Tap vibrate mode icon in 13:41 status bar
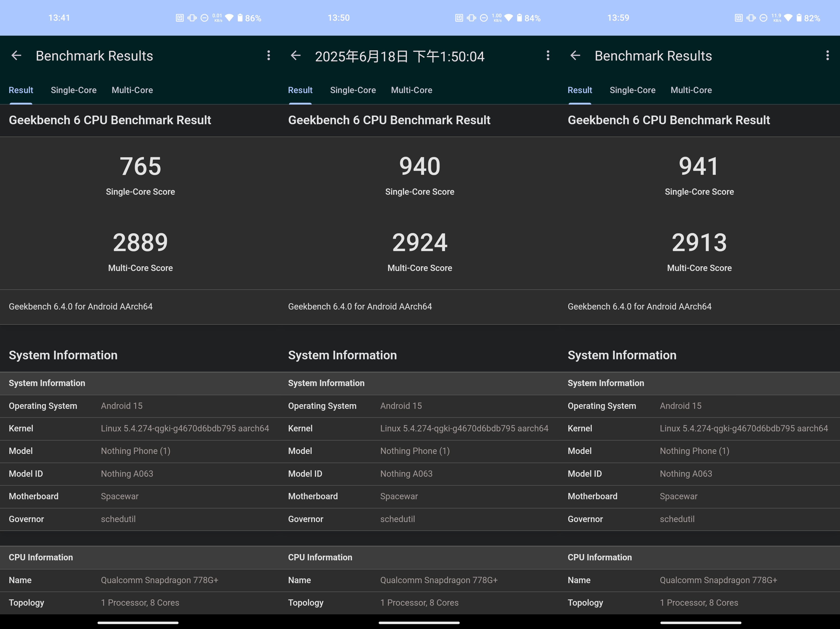 tap(192, 18)
